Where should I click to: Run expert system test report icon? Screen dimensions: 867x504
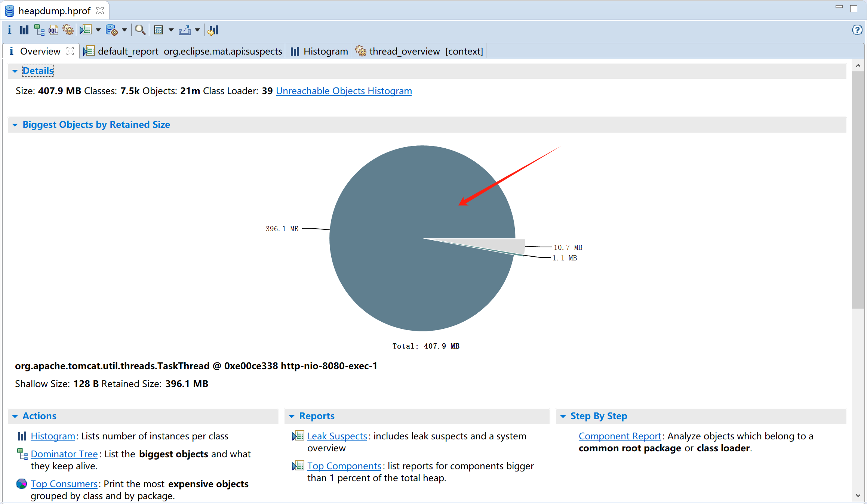coord(86,30)
